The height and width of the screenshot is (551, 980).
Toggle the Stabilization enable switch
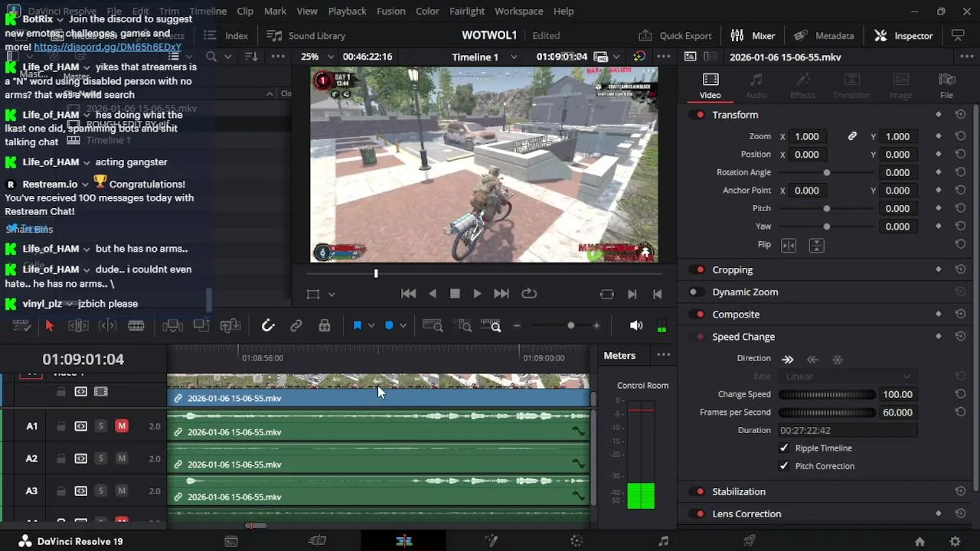(x=698, y=492)
